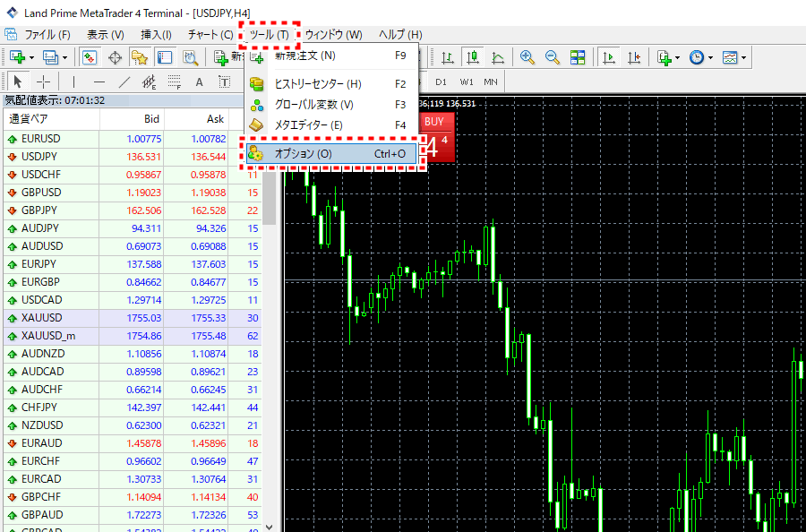Toggle the Terminal panel icon
Viewport: 806px width, 532px height.
coord(165,57)
